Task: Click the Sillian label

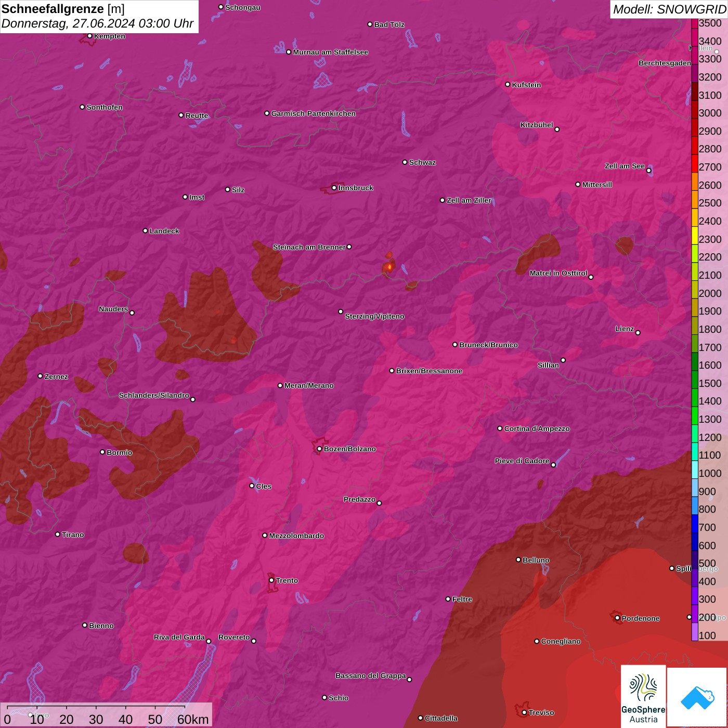Action: (x=548, y=365)
